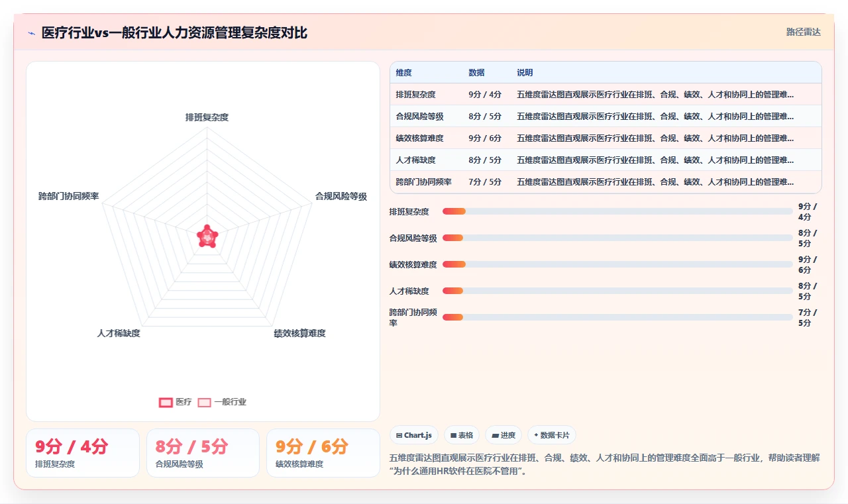Screen dimensions: 848x504
Task: Select the 人才稀缺度 table row
Action: point(606,160)
